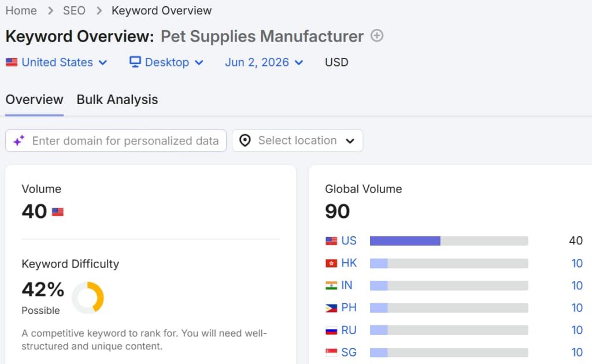Open the Desktop device dropdown
Screen dimensions: 592x364
pyautogui.click(x=166, y=62)
